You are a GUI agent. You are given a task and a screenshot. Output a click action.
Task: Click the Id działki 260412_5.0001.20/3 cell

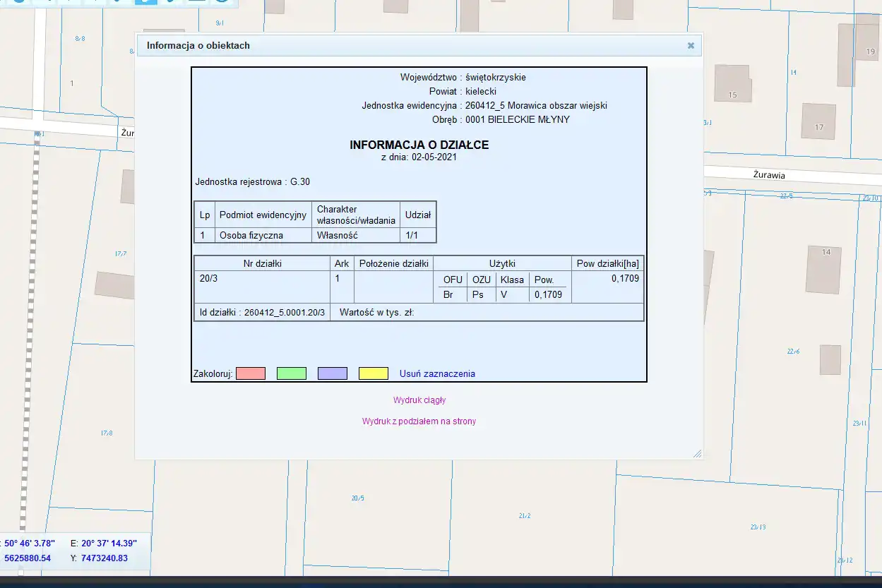[x=262, y=312]
